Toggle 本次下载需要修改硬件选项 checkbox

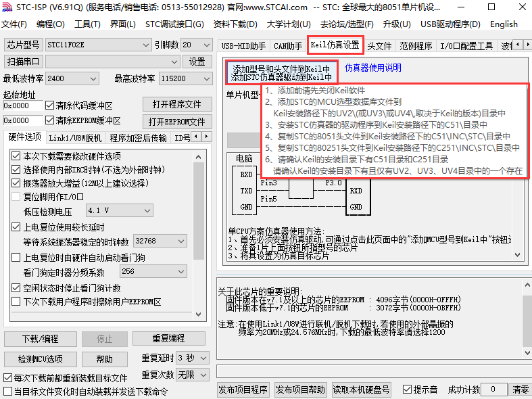(16, 156)
